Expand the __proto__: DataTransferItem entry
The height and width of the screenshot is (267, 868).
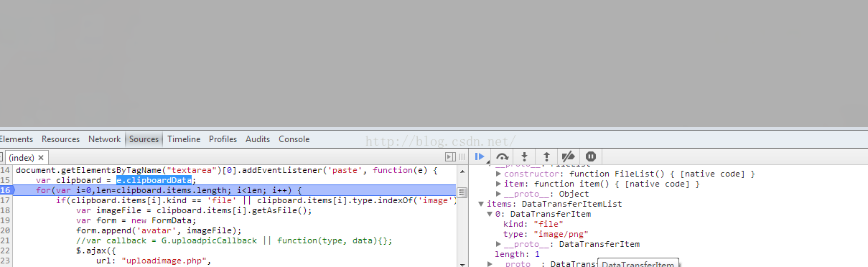(498, 244)
